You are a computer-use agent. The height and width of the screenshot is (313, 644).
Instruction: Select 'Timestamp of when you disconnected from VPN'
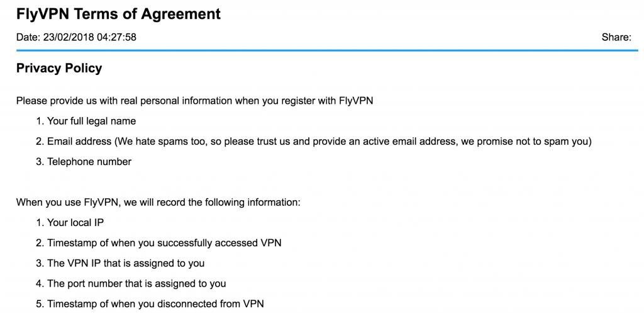(x=150, y=304)
